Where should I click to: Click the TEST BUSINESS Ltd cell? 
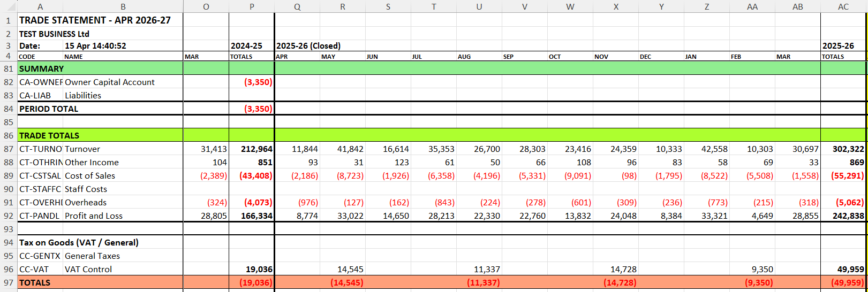coord(54,34)
